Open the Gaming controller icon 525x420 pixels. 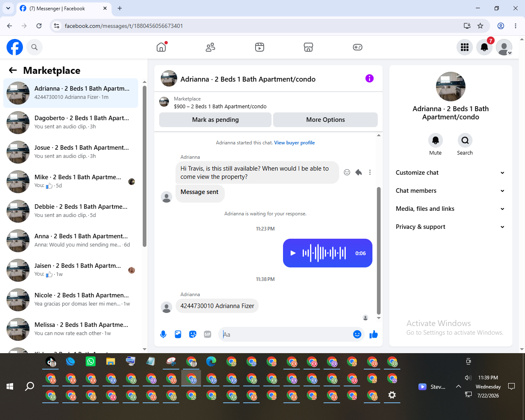tap(358, 47)
